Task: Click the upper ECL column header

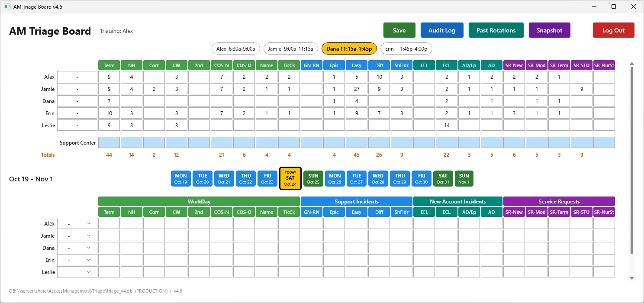Action: tap(447, 65)
